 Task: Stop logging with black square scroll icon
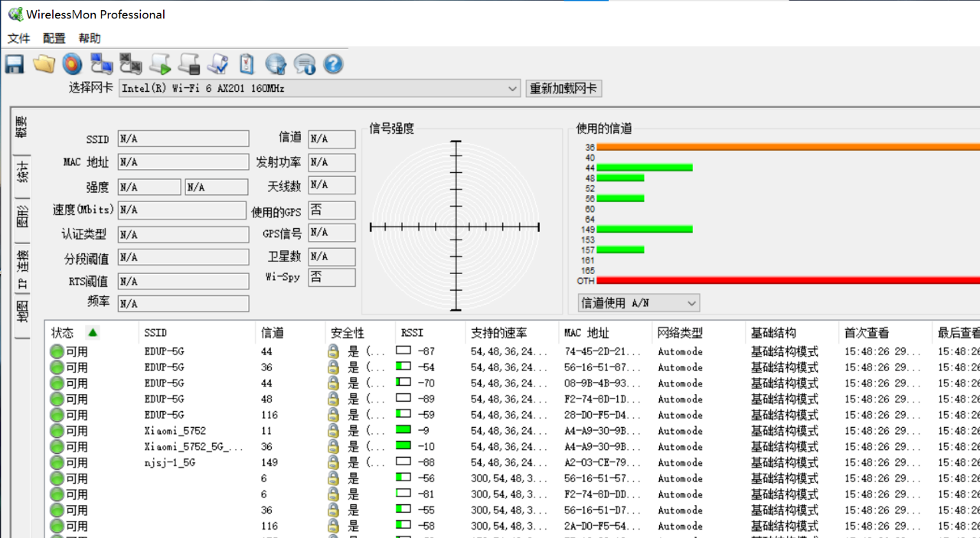pos(189,64)
